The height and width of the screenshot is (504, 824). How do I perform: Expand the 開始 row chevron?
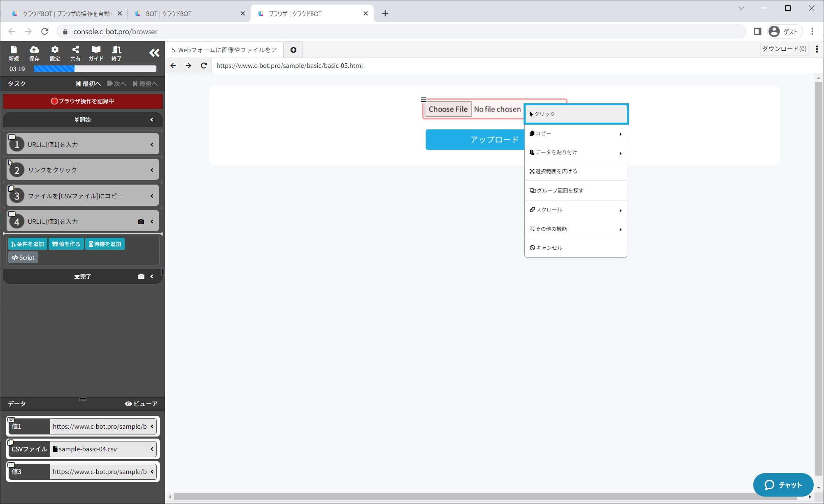click(x=152, y=120)
